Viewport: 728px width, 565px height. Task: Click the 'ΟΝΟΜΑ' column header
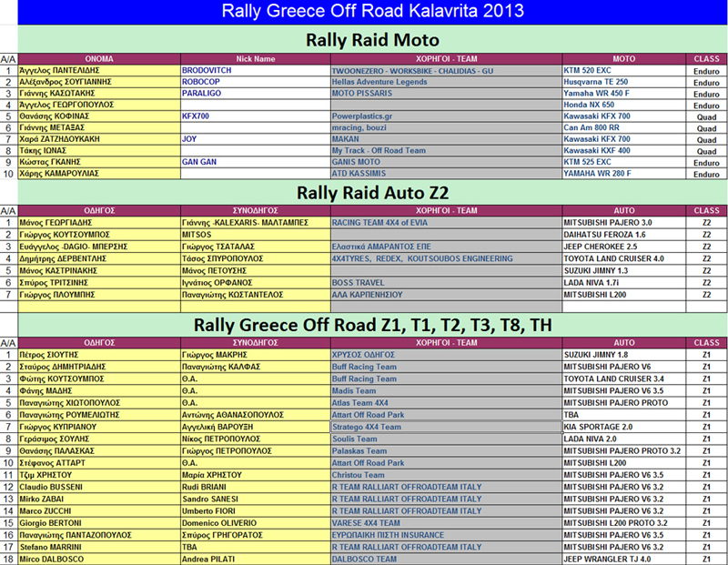(x=99, y=59)
